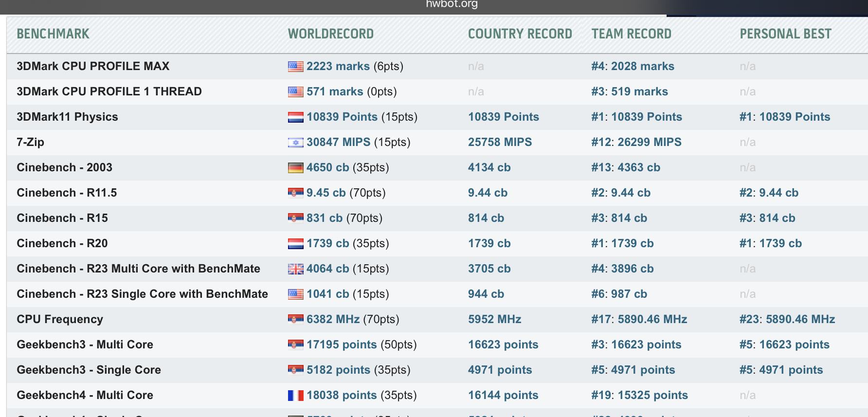Open personal best #5: 4971 points
Image resolution: width=868 pixels, height=417 pixels.
pyautogui.click(x=781, y=370)
